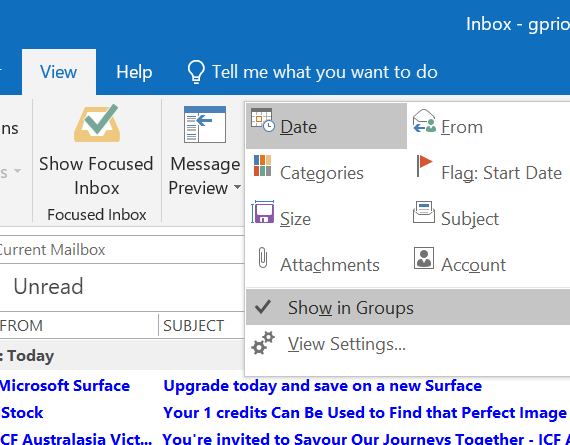The height and width of the screenshot is (445, 570).
Task: Expand the Message Preview dropdown
Action: [204, 151]
